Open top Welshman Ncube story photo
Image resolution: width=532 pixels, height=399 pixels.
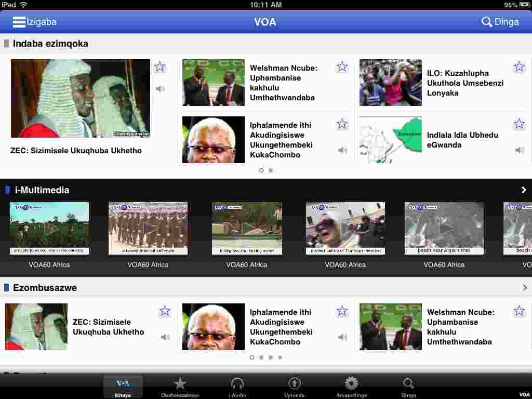pos(214,83)
